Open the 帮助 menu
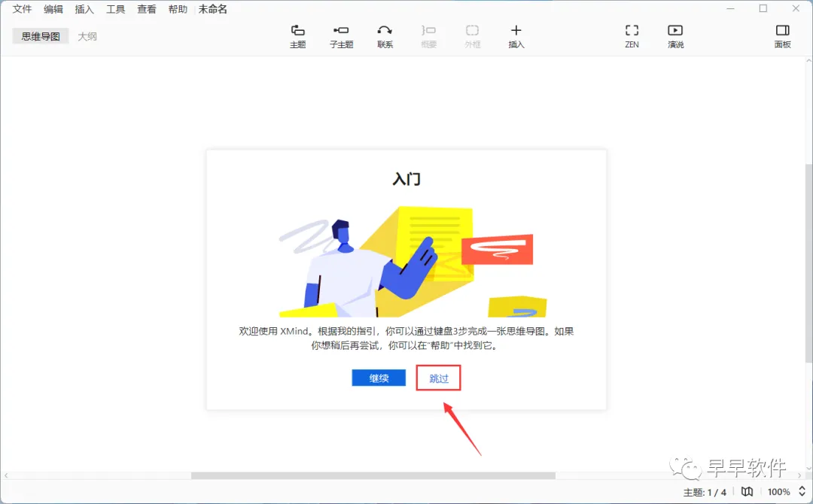 point(178,9)
